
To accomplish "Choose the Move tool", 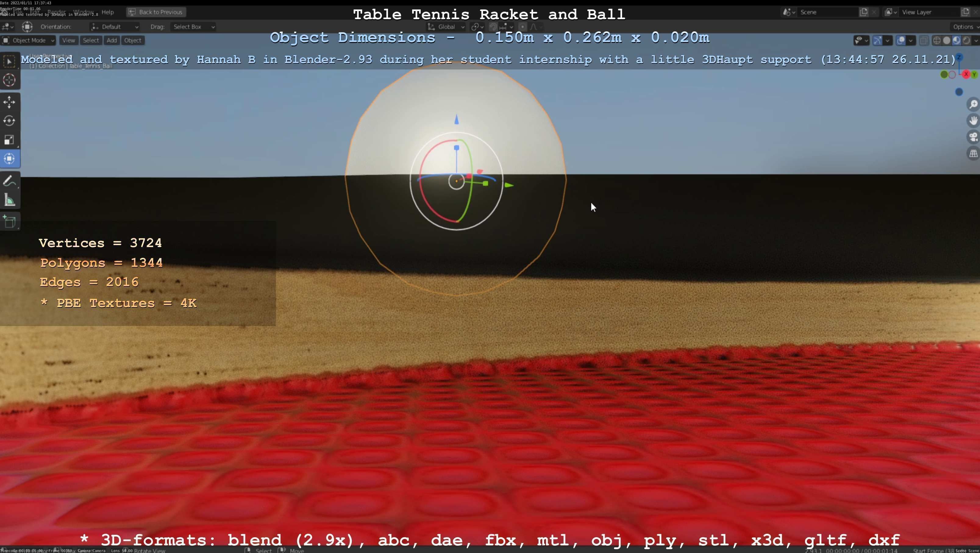I will pos(9,102).
